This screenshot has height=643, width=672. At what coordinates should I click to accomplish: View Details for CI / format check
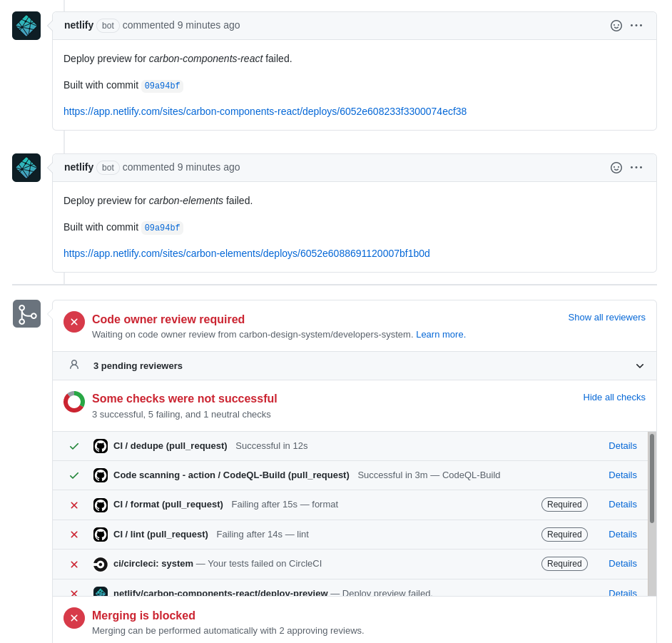coord(622,505)
